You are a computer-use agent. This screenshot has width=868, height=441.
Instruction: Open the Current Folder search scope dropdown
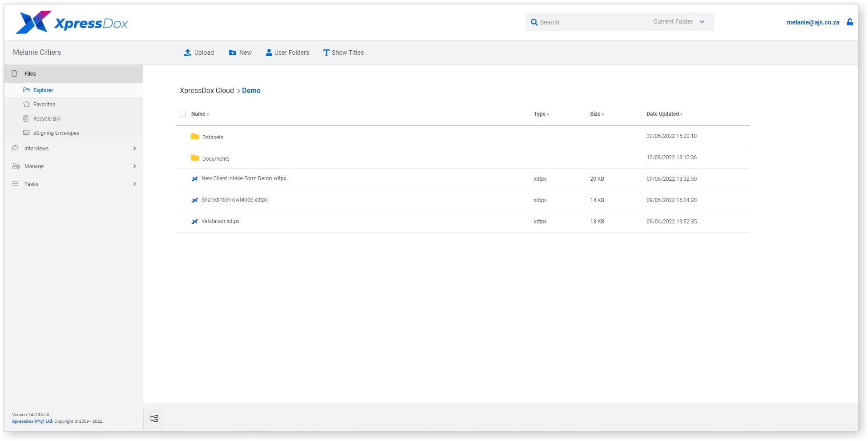pyautogui.click(x=678, y=21)
